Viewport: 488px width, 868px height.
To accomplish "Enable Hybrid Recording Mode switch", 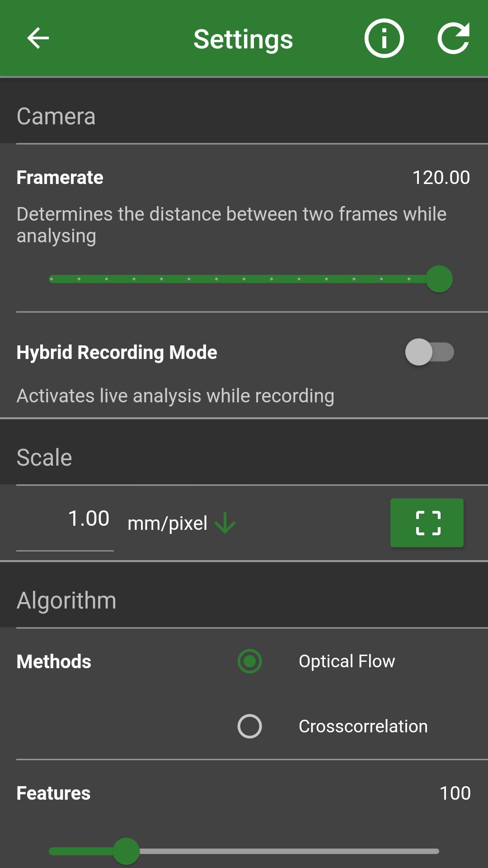I will [429, 352].
